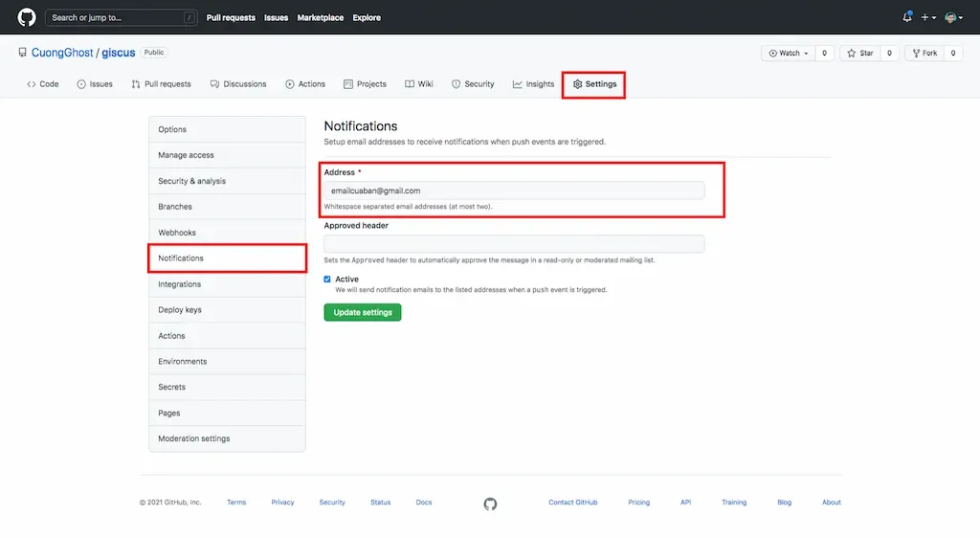Open the Blog footer link
The image size is (980, 538).
coord(785,503)
